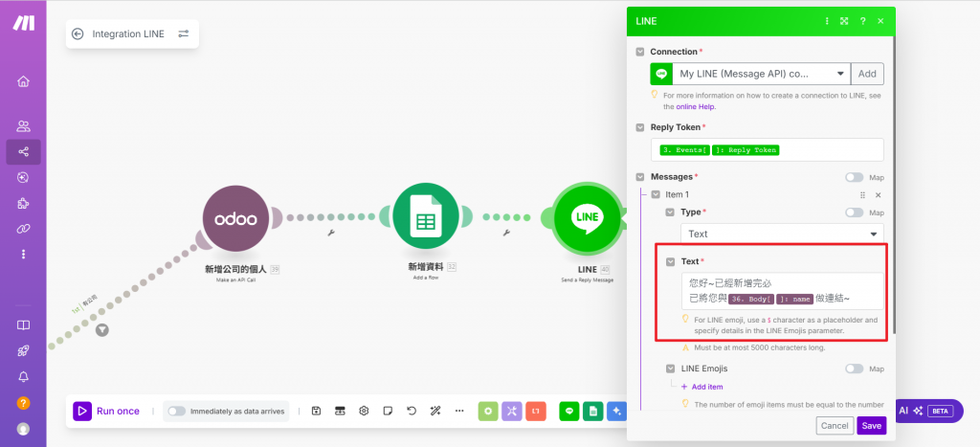Collapse the Text field section
Viewport: 980px width, 447px height.
tap(670, 261)
